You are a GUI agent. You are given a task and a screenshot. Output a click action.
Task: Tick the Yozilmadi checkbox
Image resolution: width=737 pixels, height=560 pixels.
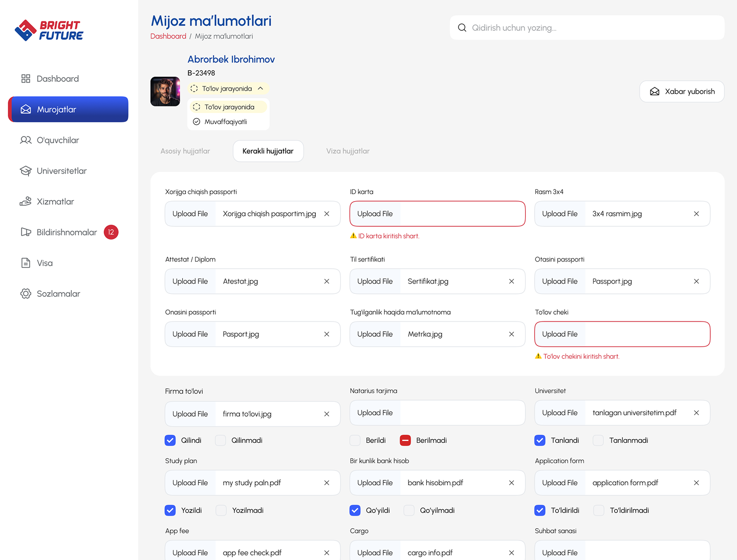coord(221,510)
